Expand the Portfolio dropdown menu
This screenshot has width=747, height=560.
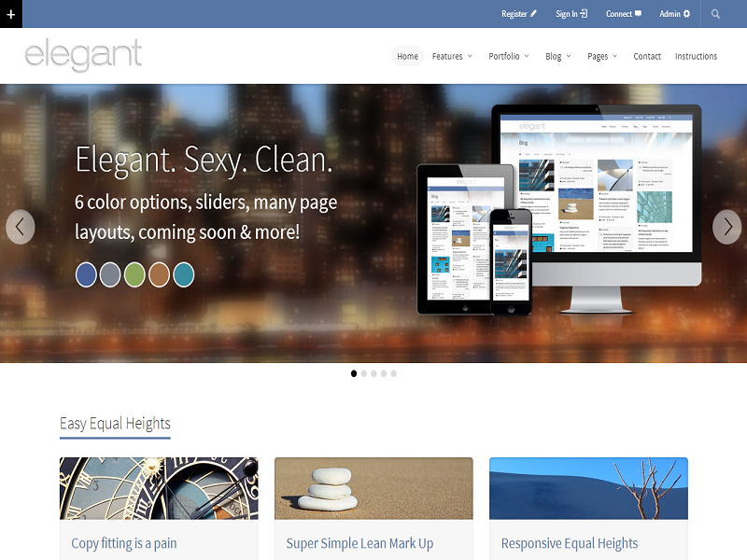point(509,56)
